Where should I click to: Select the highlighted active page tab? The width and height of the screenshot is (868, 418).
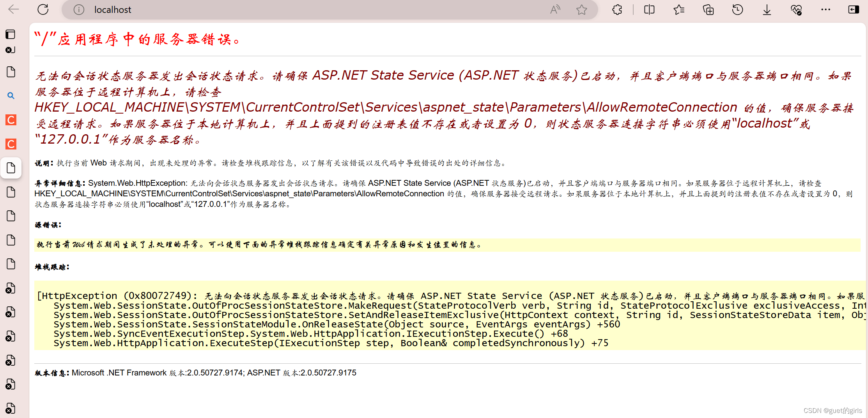11,168
